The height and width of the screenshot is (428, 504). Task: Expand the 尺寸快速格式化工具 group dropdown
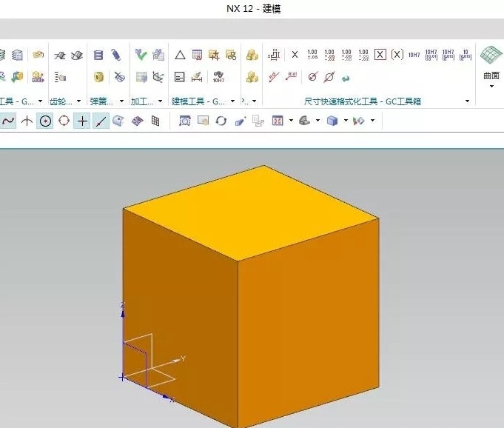467,101
